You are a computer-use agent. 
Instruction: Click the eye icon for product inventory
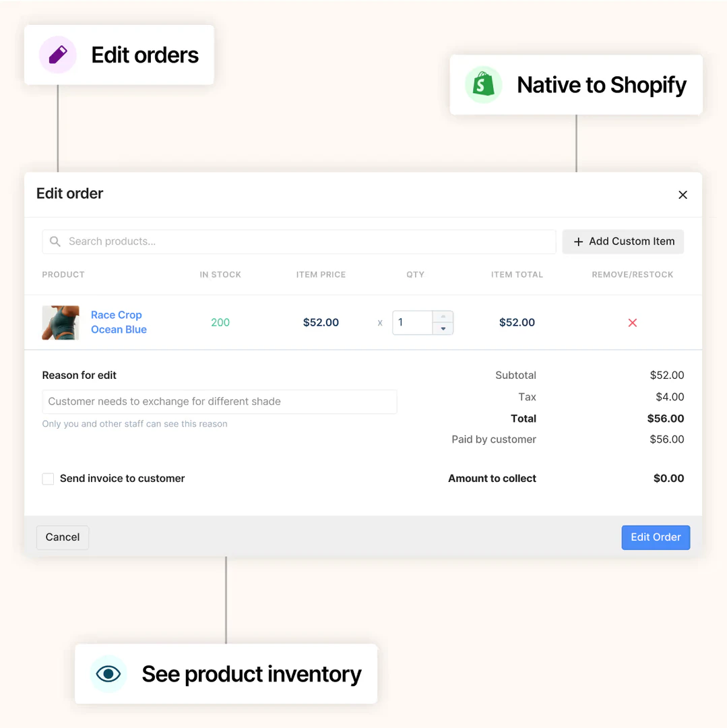coord(108,673)
